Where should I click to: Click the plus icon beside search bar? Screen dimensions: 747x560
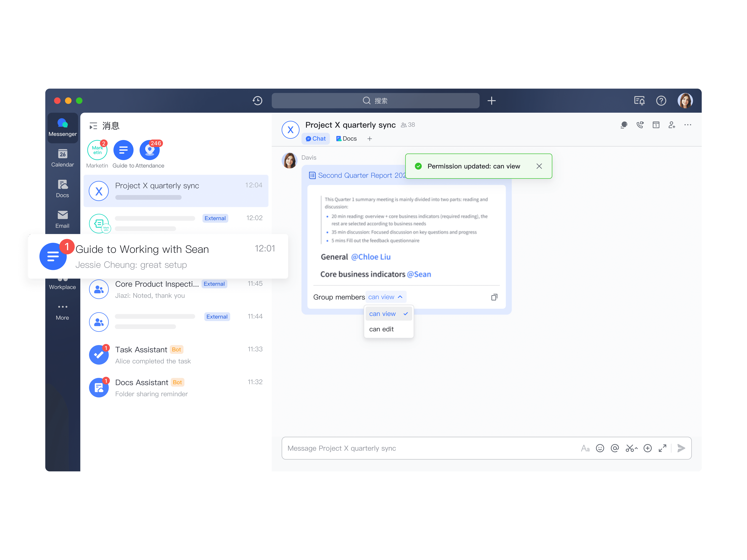[491, 101]
